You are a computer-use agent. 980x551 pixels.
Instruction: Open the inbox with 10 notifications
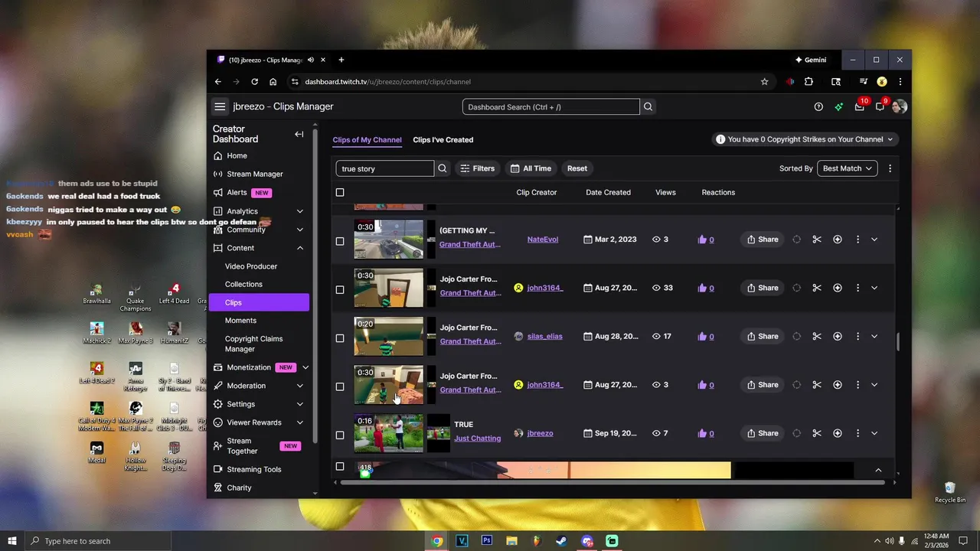pos(860,106)
